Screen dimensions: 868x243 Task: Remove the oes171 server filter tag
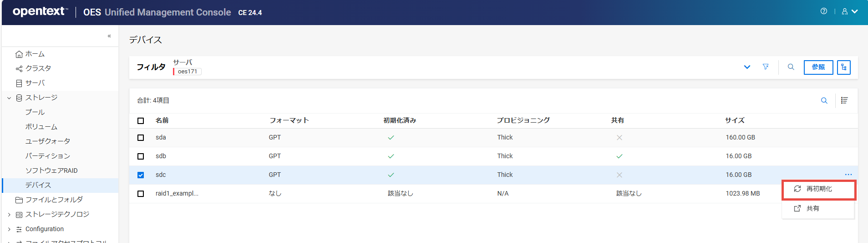187,72
